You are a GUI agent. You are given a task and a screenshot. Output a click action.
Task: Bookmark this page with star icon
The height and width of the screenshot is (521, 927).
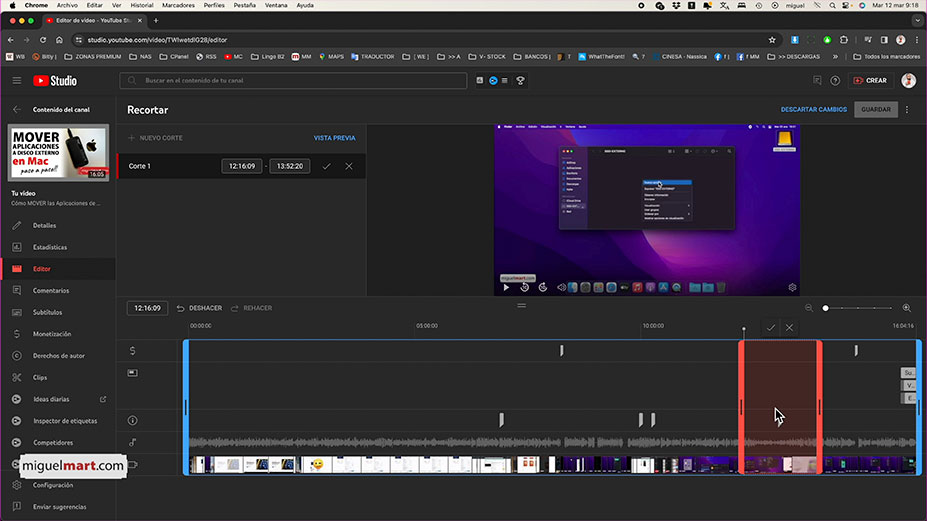[x=772, y=40]
